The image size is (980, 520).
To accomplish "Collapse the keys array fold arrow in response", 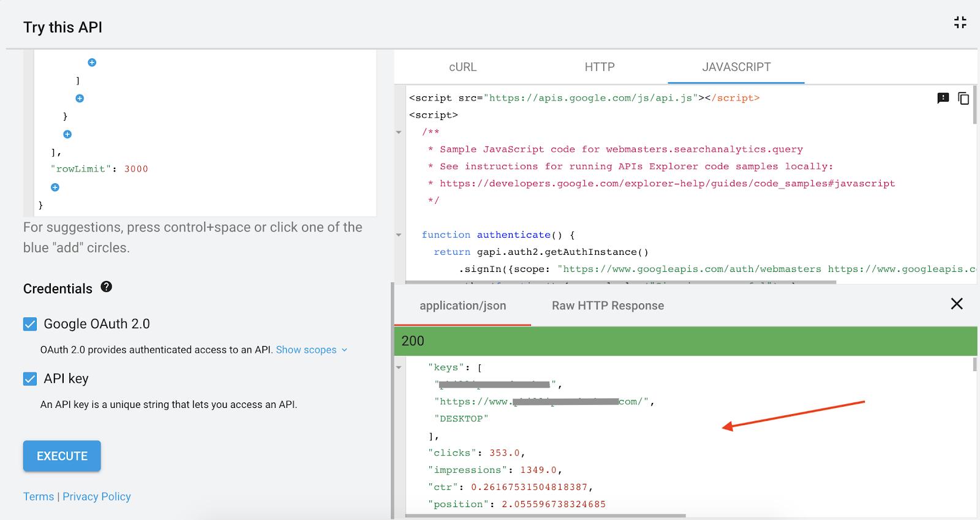I will pyautogui.click(x=399, y=368).
